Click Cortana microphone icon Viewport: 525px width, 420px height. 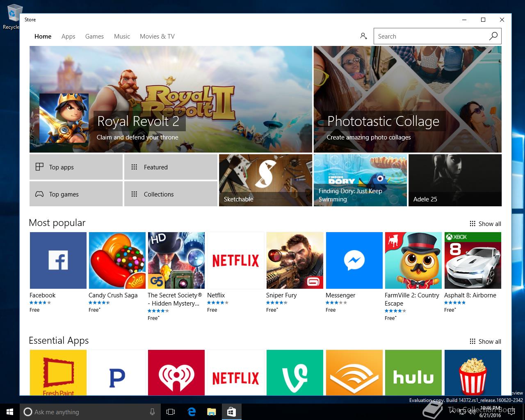(152, 412)
